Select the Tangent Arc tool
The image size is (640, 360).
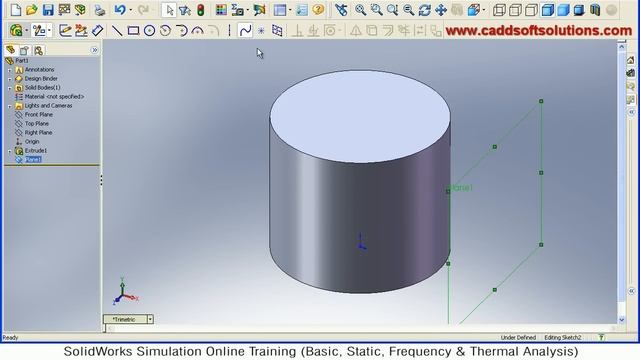click(181, 30)
